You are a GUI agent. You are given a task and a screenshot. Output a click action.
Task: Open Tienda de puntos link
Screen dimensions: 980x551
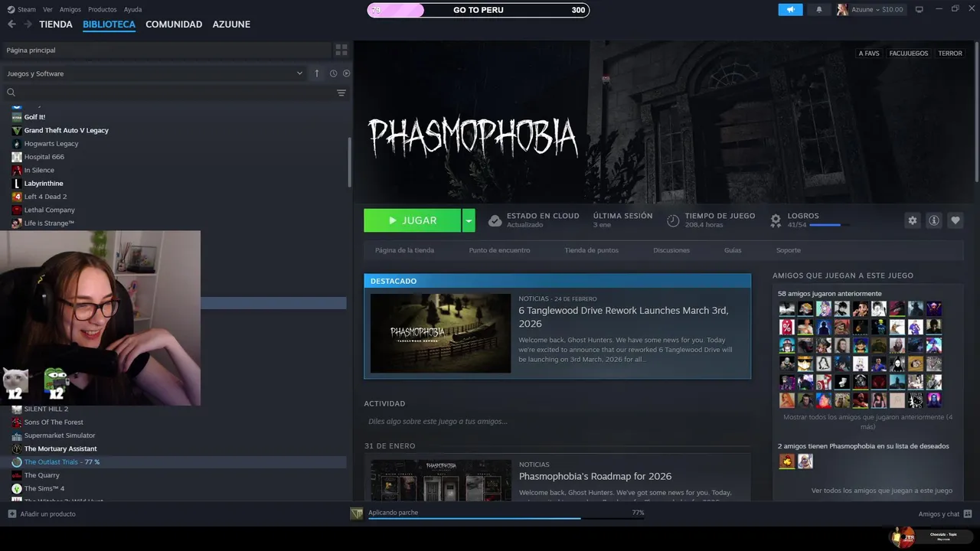click(591, 250)
